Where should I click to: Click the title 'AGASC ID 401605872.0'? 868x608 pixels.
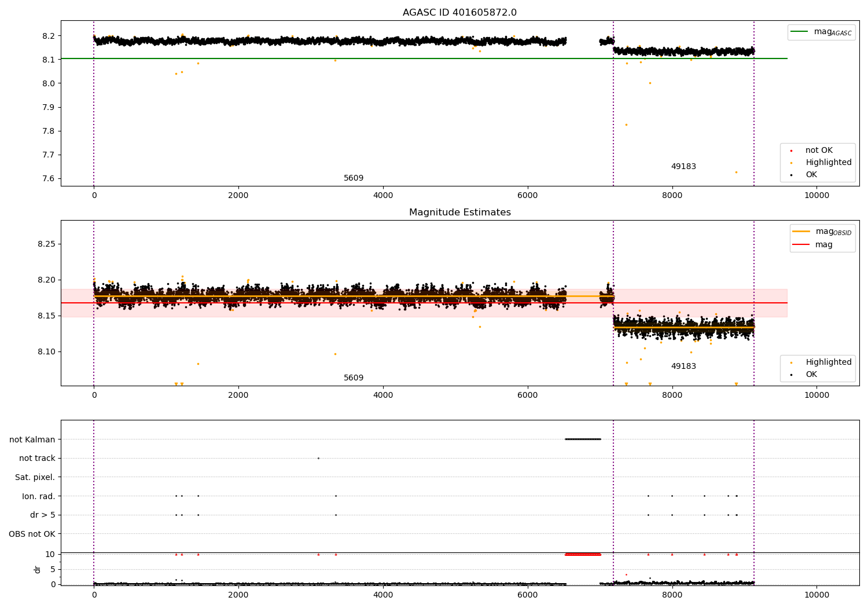[459, 13]
